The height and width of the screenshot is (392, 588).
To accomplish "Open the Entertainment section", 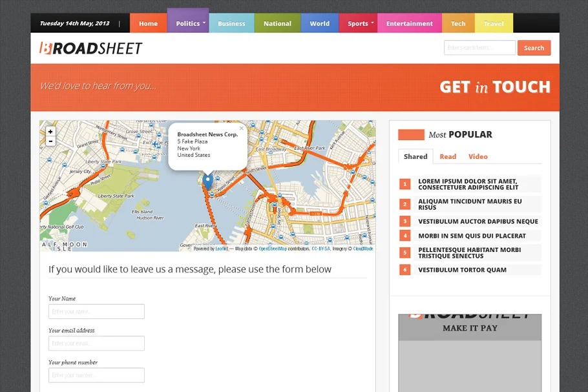I will point(410,23).
